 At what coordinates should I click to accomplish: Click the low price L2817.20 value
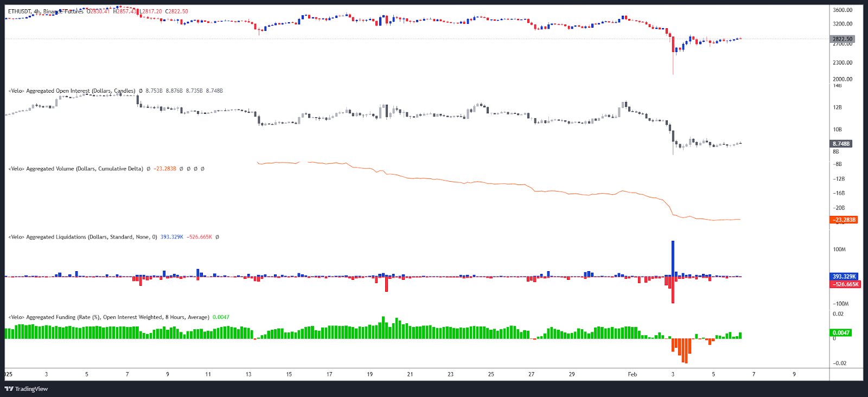tap(150, 11)
